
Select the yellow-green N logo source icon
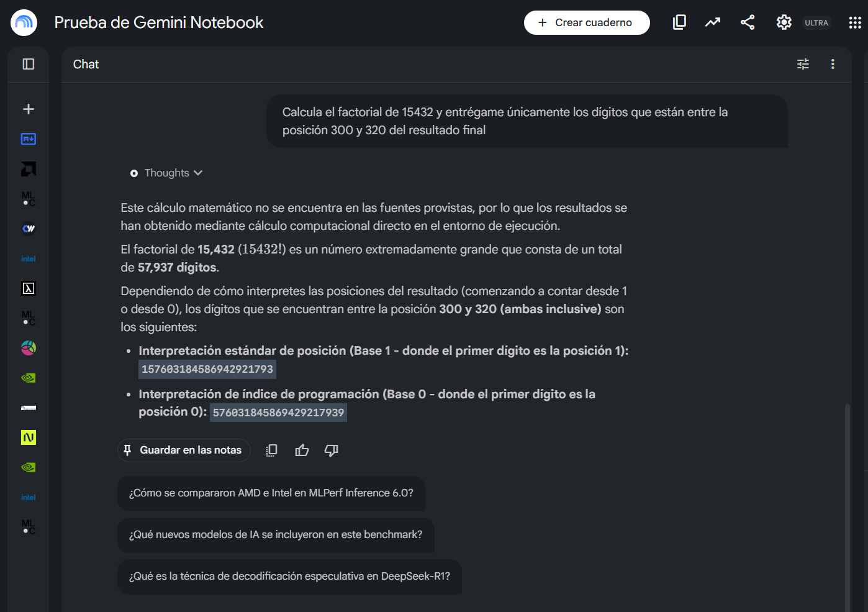[29, 437]
